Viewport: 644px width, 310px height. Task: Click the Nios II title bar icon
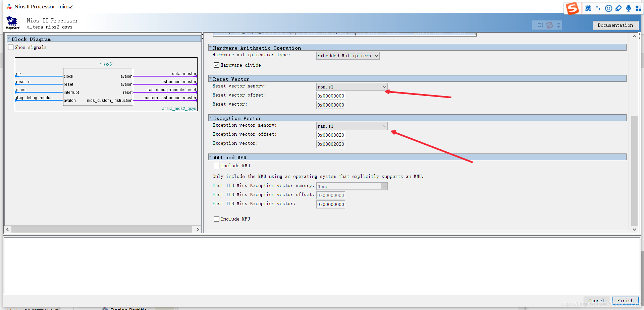click(9, 6)
